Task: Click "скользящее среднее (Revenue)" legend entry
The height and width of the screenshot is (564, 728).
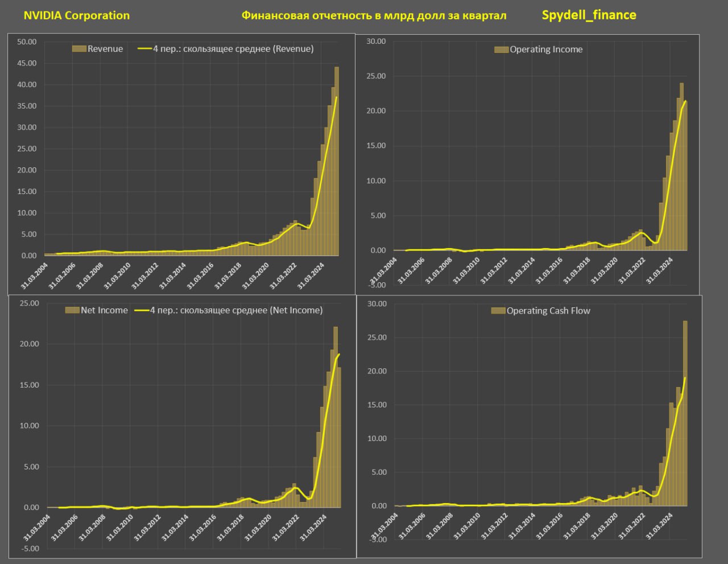Action: (233, 49)
